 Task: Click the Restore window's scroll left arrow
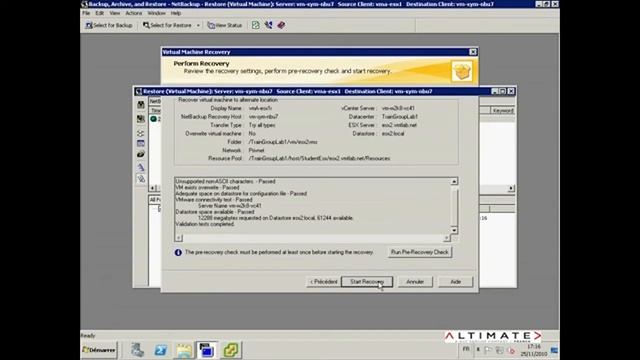pos(153,188)
